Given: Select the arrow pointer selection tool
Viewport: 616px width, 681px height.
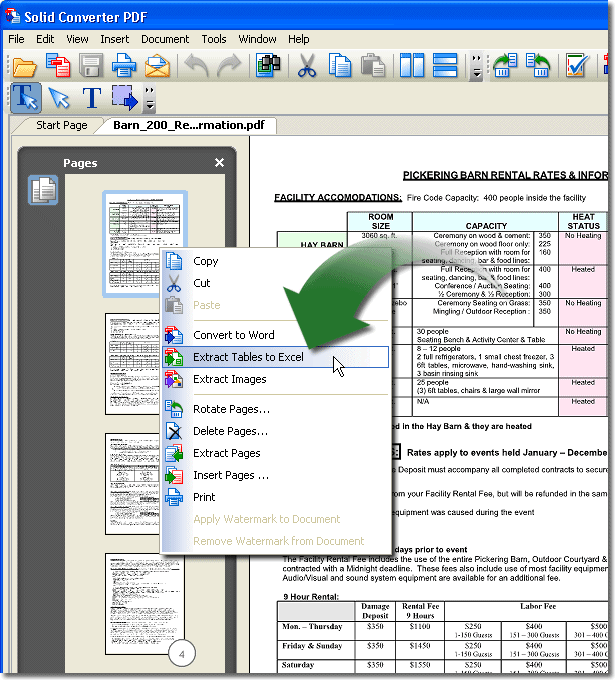Looking at the screenshot, I should 58,97.
